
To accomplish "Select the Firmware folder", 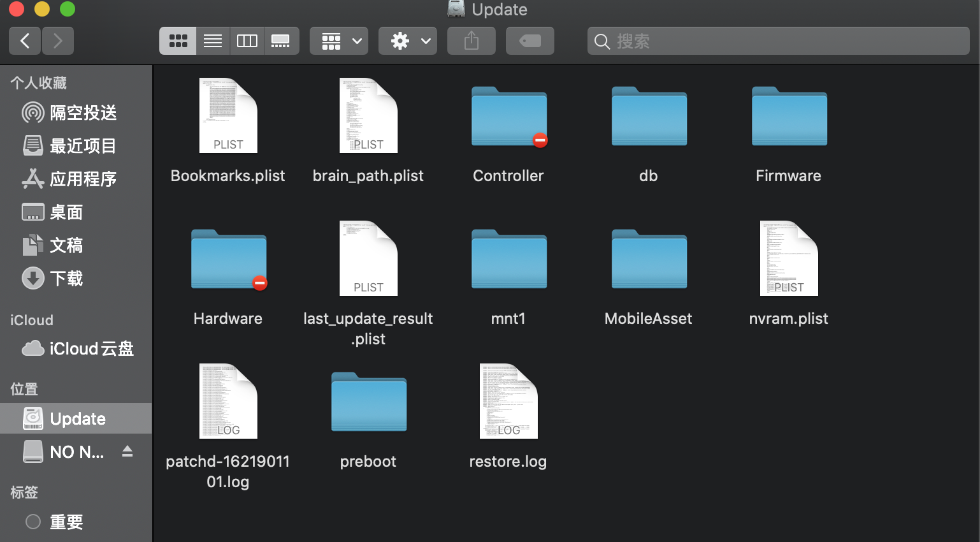I will pyautogui.click(x=789, y=118).
